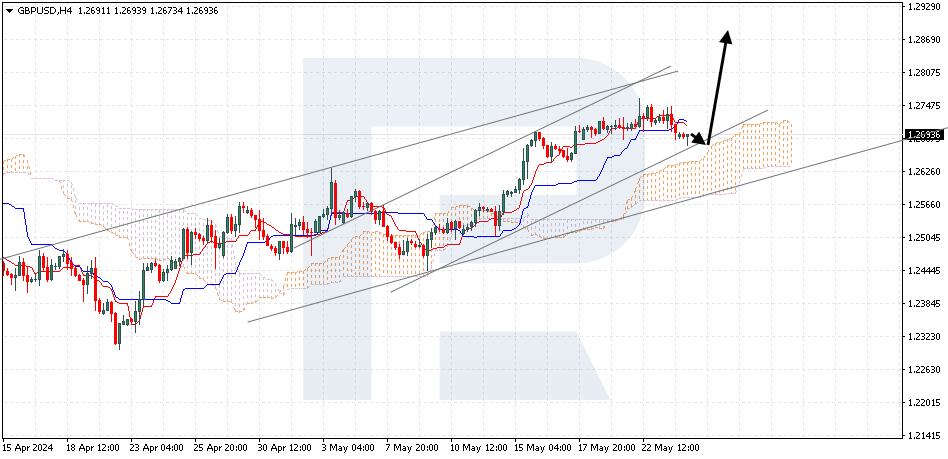Click the 1.25045 price axis label

point(926,238)
